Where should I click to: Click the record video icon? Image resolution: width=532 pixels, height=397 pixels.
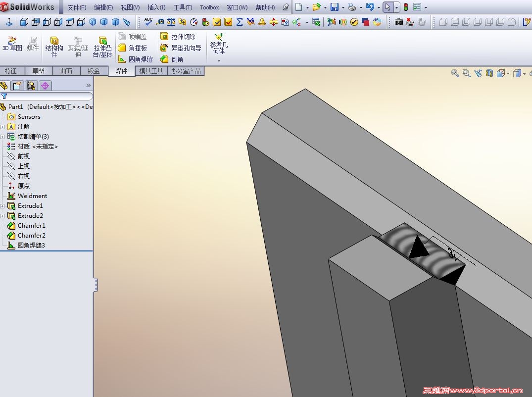click(410, 22)
